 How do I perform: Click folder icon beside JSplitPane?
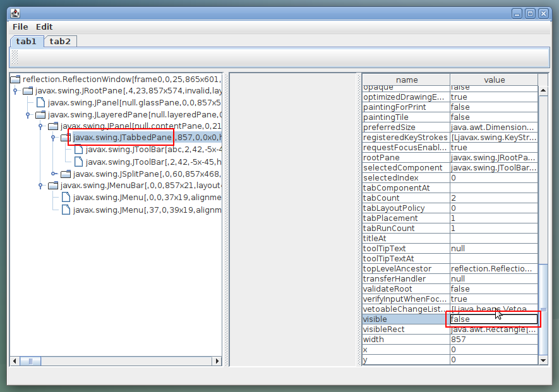[x=66, y=174]
